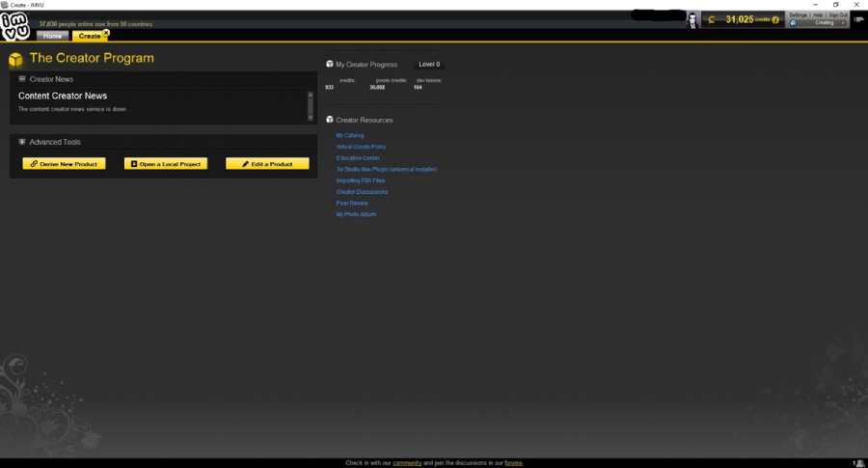
Task: Click the news panel scroll down arrow
Action: 311,118
